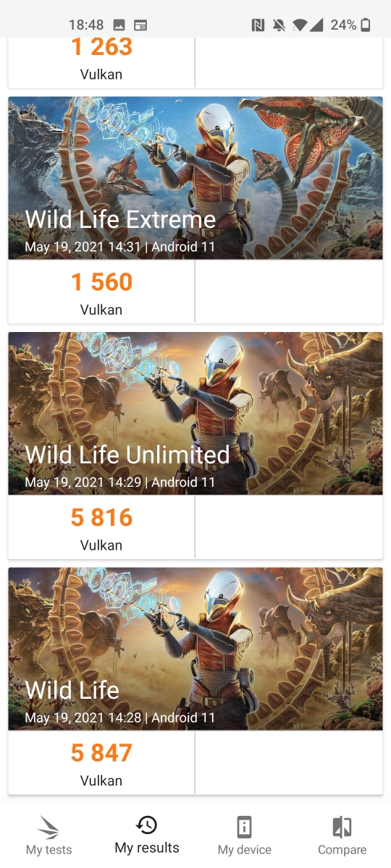Open the Wild Life Extreme result banner
The height and width of the screenshot is (868, 391).
(x=195, y=178)
